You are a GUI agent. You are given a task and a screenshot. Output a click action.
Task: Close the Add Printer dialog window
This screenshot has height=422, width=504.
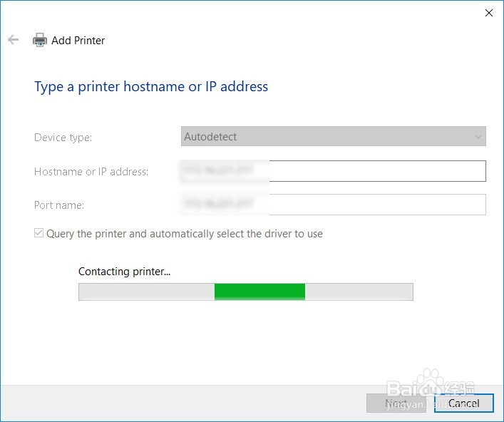coord(489,13)
